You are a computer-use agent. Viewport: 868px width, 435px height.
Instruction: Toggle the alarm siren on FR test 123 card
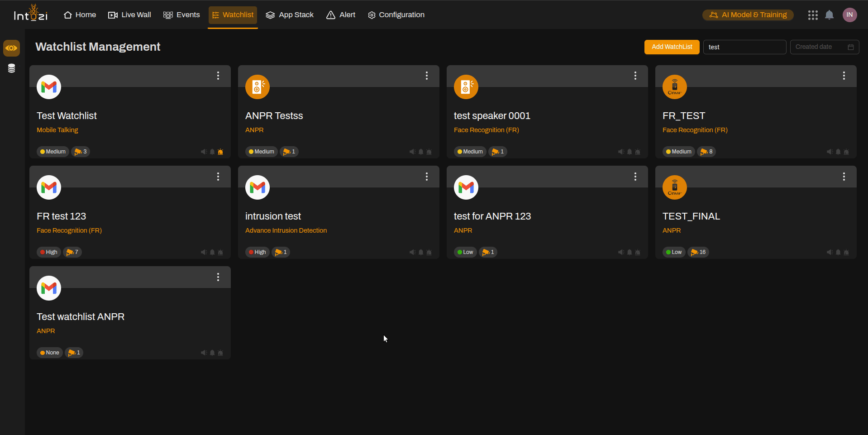(x=220, y=252)
